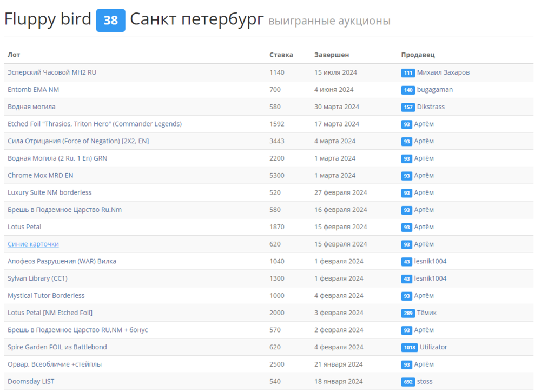Open the Entomb EMA NM lot
This screenshot has width=541, height=392.
pos(33,89)
